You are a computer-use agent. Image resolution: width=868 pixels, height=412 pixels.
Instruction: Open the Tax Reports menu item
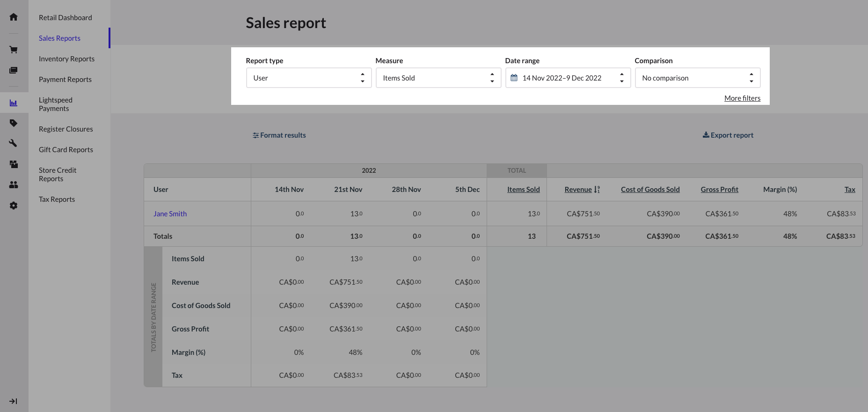point(57,199)
